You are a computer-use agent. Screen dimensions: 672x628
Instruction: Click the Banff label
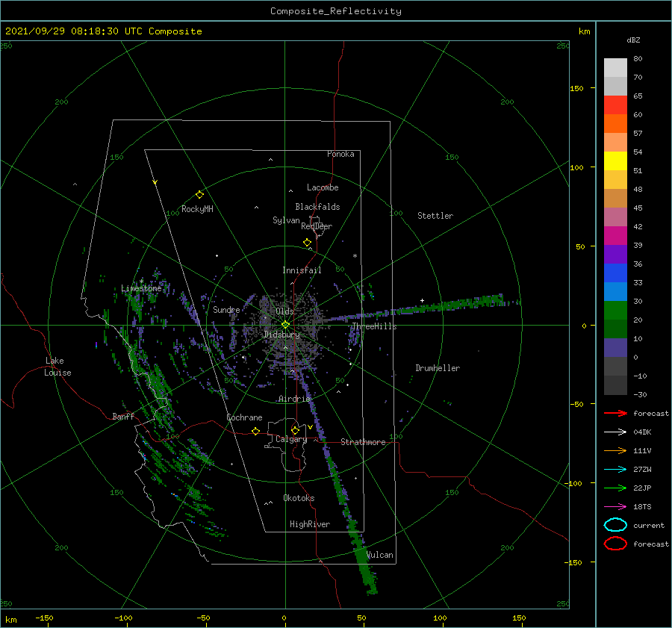tap(123, 417)
